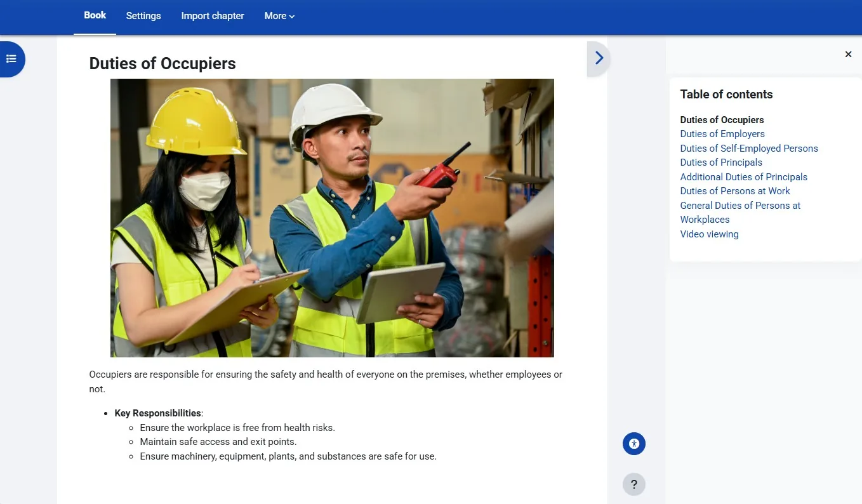Open the course index sidebar
Image resolution: width=862 pixels, height=504 pixels.
(11, 58)
